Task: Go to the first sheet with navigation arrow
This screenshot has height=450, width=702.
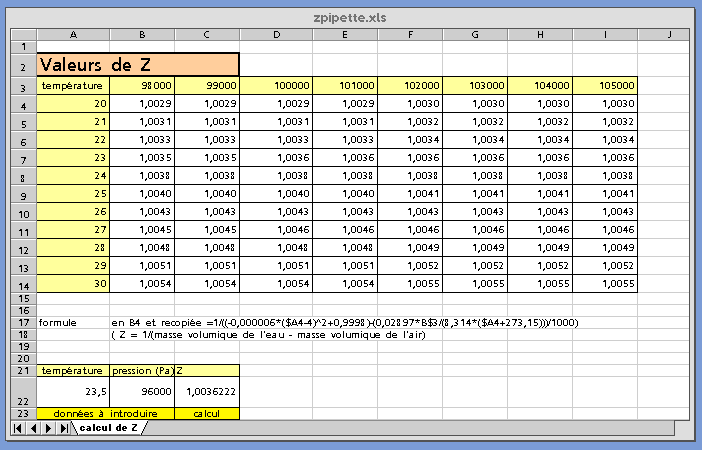Action: (x=19, y=428)
